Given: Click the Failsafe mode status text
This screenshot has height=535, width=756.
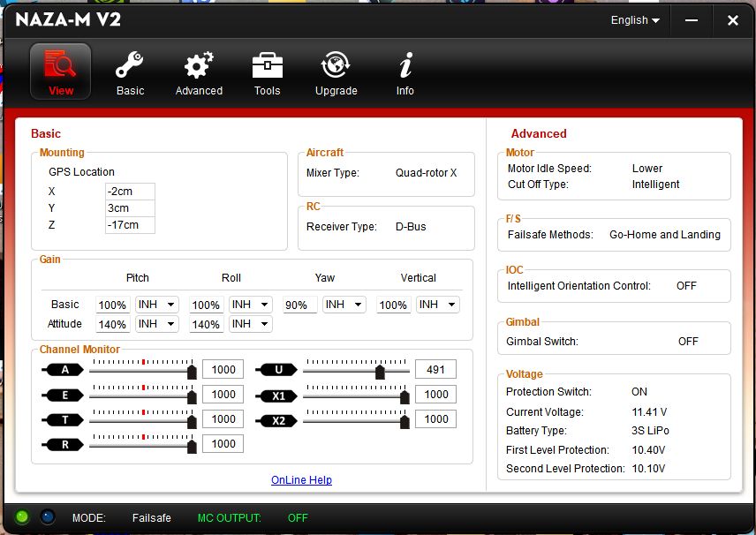Looking at the screenshot, I should [x=151, y=518].
